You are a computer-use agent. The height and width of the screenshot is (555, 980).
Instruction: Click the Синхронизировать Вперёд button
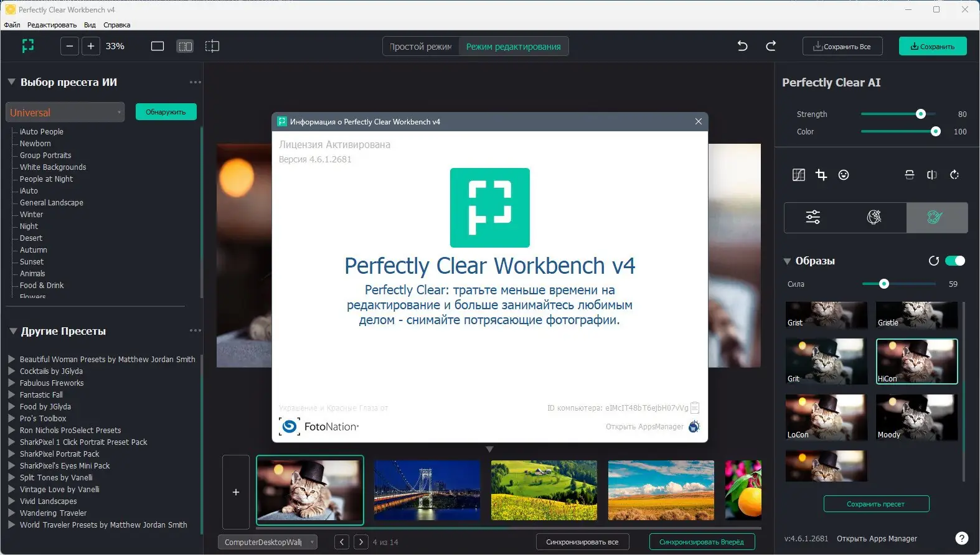pyautogui.click(x=702, y=542)
